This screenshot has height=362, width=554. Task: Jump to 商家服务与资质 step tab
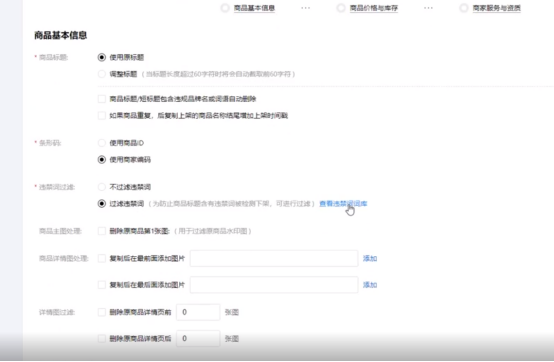tap(496, 8)
